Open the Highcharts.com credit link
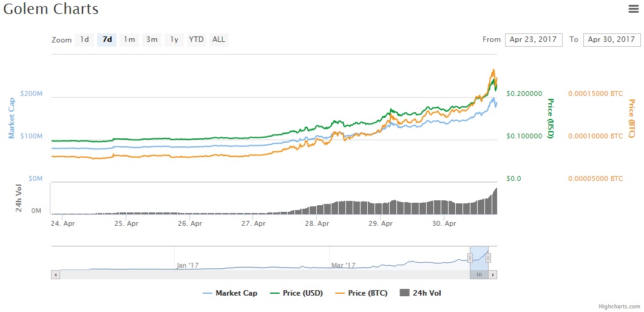The width and height of the screenshot is (644, 312). coord(619,307)
